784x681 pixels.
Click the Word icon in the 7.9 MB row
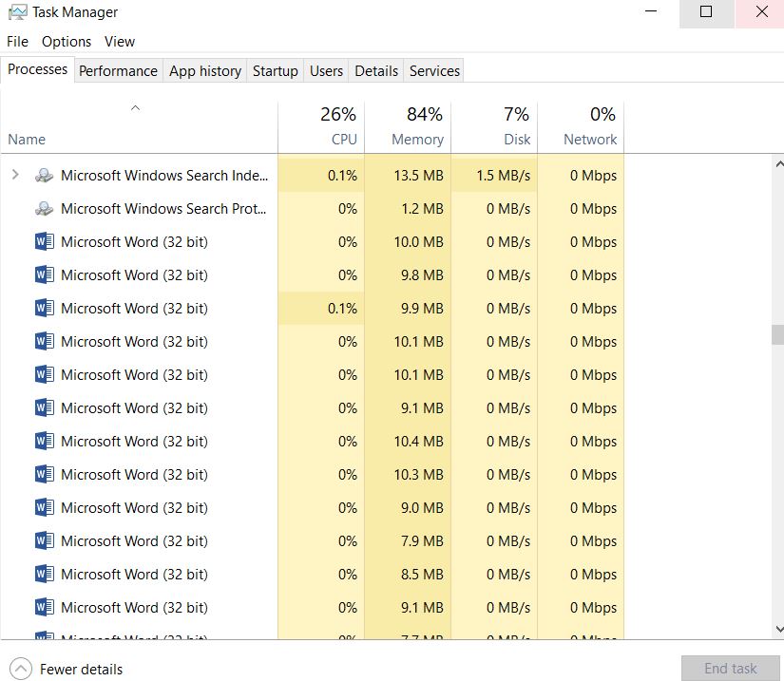click(44, 541)
